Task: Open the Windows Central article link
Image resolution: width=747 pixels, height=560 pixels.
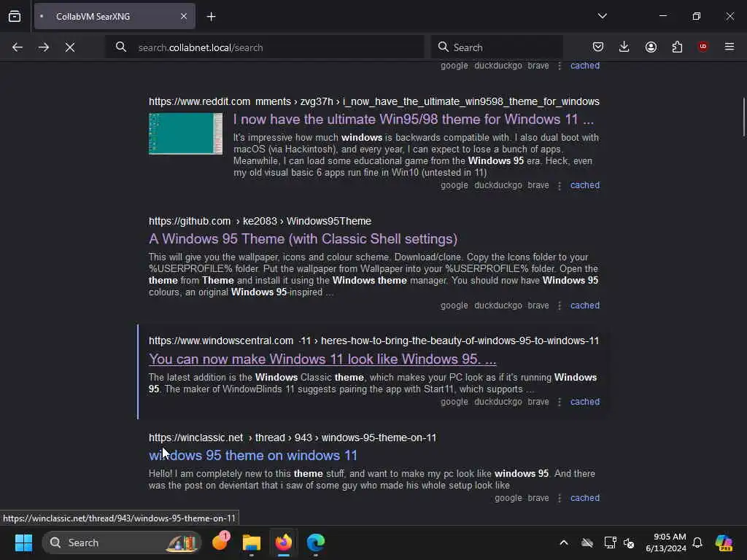Action: click(322, 359)
